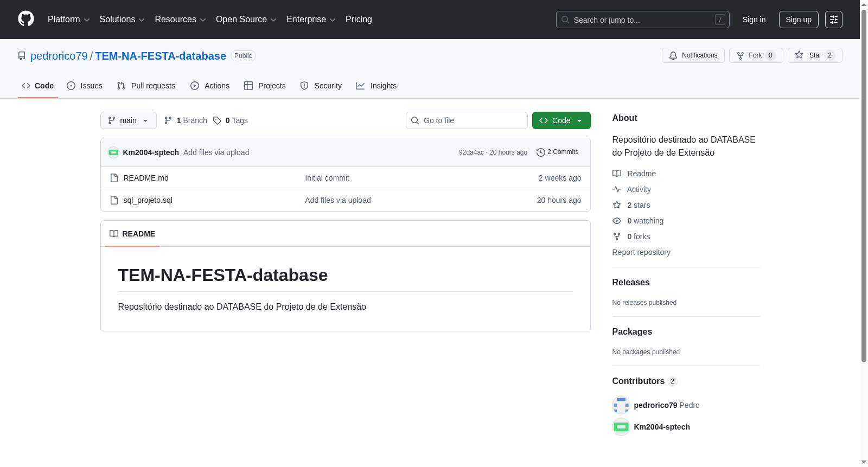Click the eye icon next to 0 watching
Image resolution: width=868 pixels, height=467 pixels.
[617, 221]
